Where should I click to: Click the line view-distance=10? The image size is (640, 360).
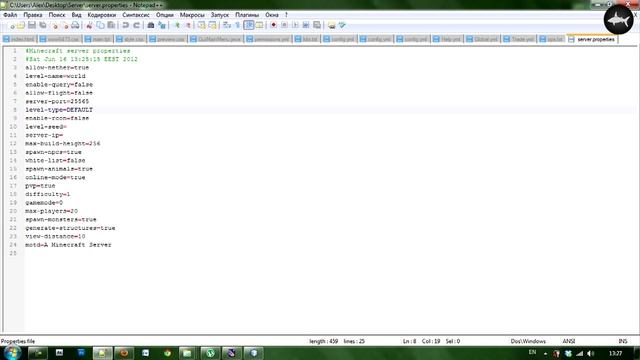55,236
